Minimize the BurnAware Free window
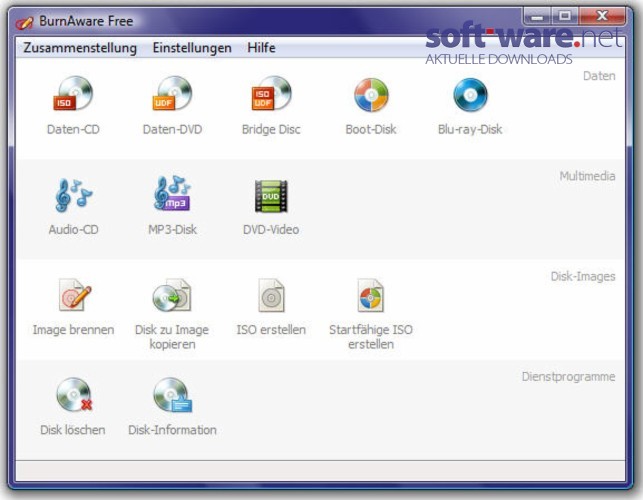Screen dimensions: 643x500 click(x=537, y=16)
